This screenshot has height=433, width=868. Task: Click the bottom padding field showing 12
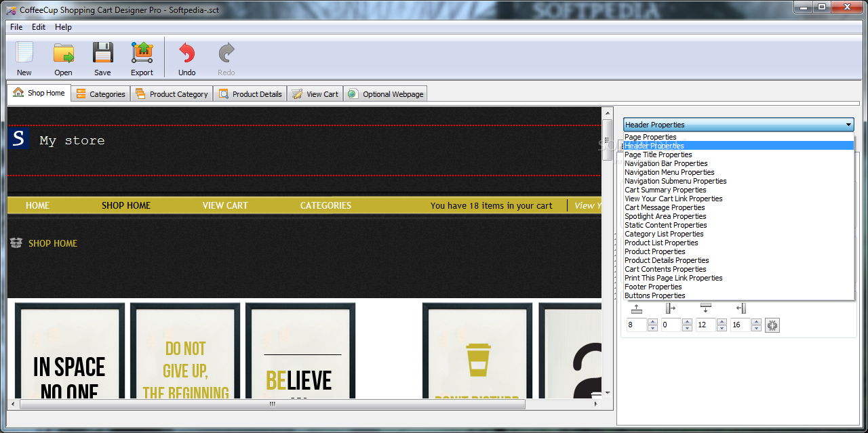tap(706, 325)
